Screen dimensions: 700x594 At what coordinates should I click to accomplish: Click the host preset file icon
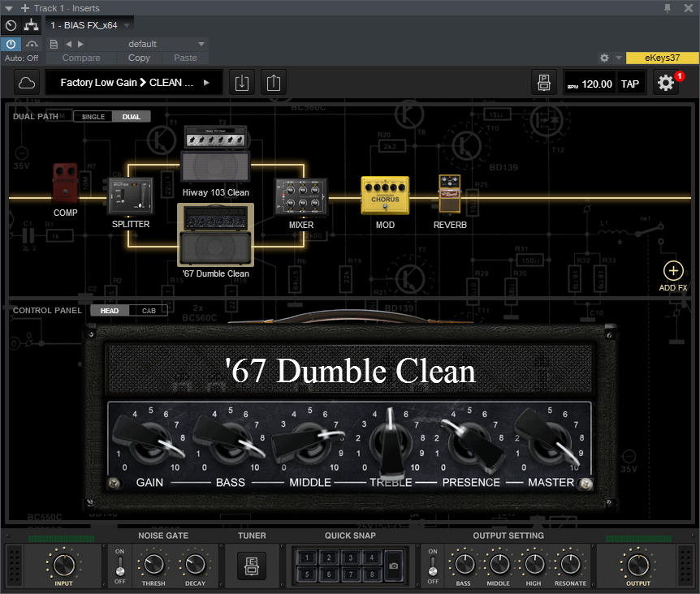[x=54, y=44]
